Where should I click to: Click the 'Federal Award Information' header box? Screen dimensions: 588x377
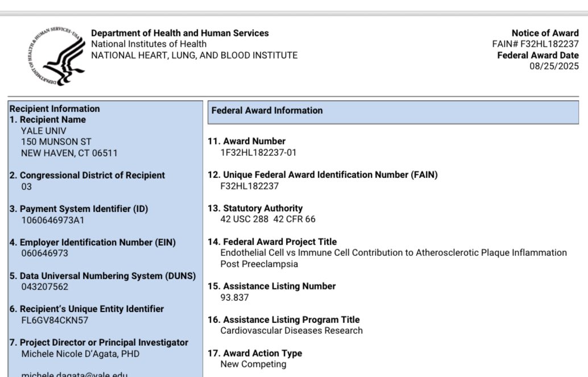[x=393, y=112]
